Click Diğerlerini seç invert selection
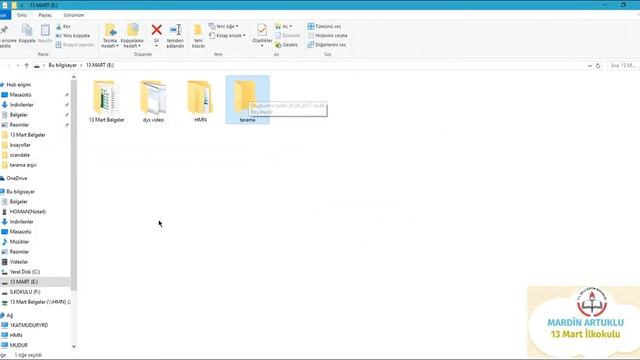The height and width of the screenshot is (360, 640). tap(327, 45)
